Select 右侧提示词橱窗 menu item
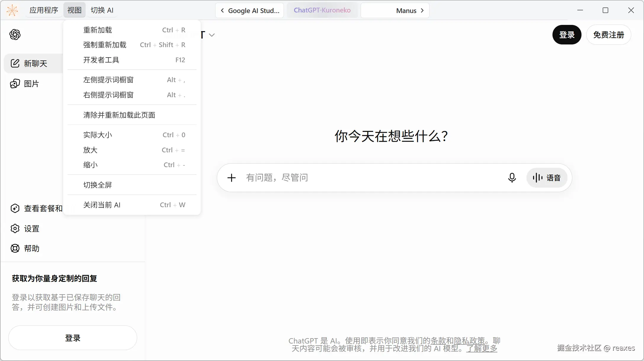The height and width of the screenshot is (361, 644). (x=132, y=95)
